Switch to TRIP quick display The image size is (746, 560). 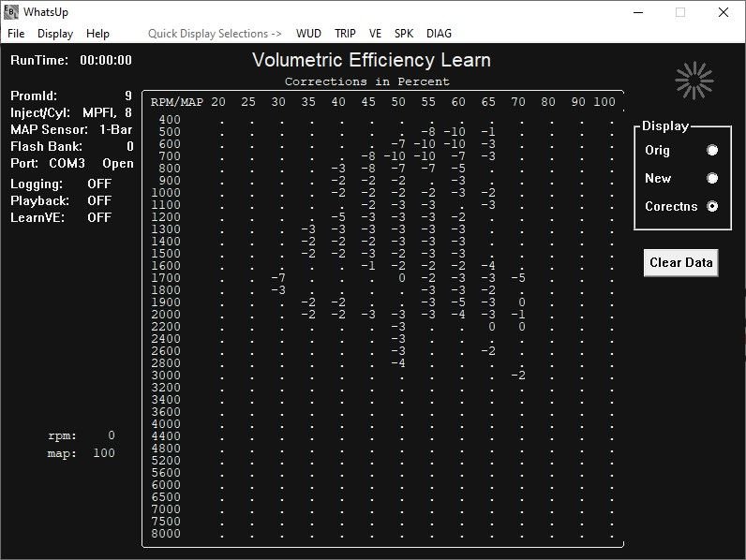tap(345, 34)
